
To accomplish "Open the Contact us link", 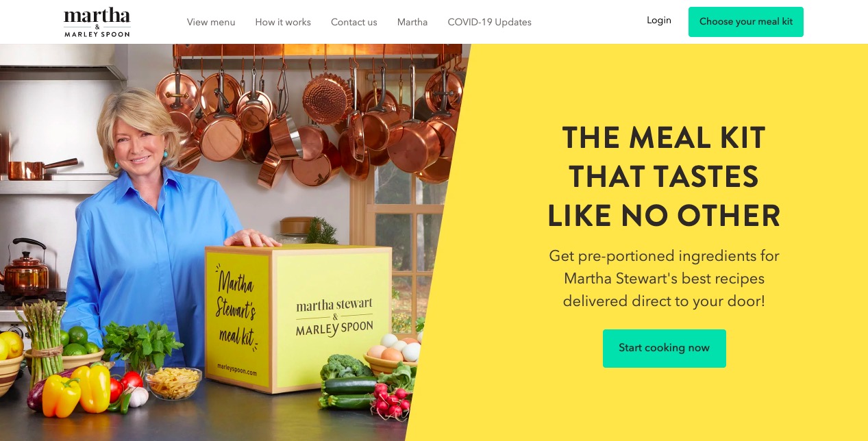I will coord(354,22).
